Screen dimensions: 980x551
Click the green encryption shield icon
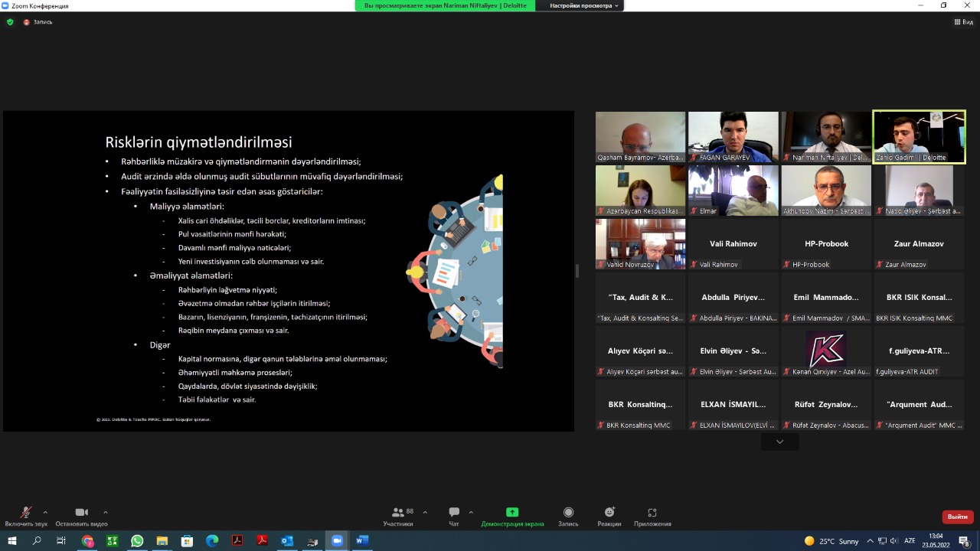click(x=10, y=22)
